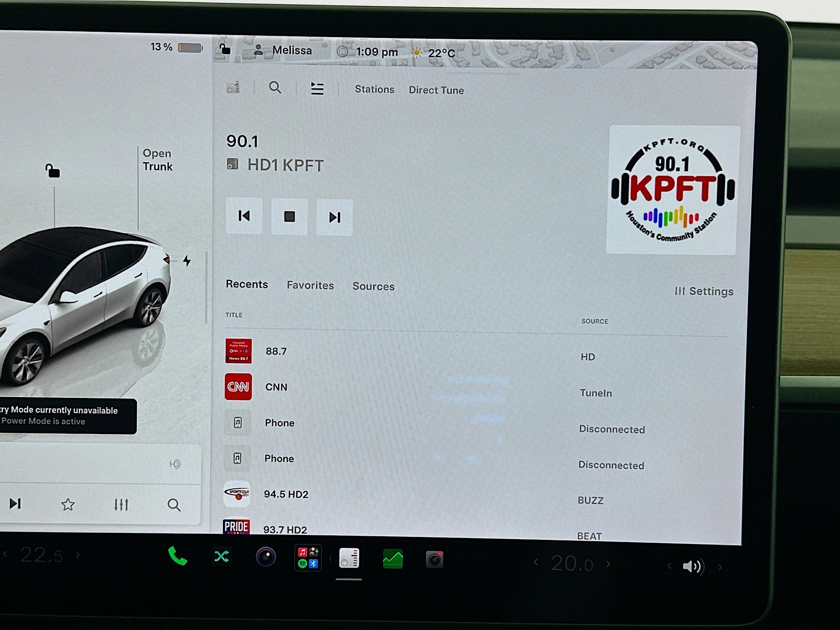Switch to Favorites tab

310,285
